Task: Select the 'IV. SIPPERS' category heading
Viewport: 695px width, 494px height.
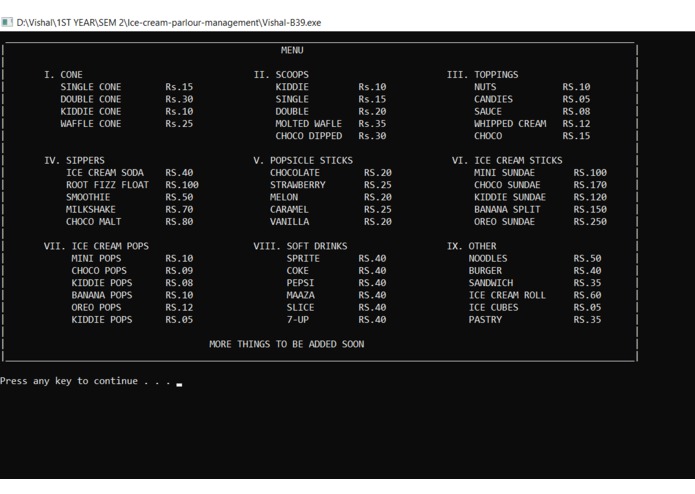Action: (x=74, y=160)
